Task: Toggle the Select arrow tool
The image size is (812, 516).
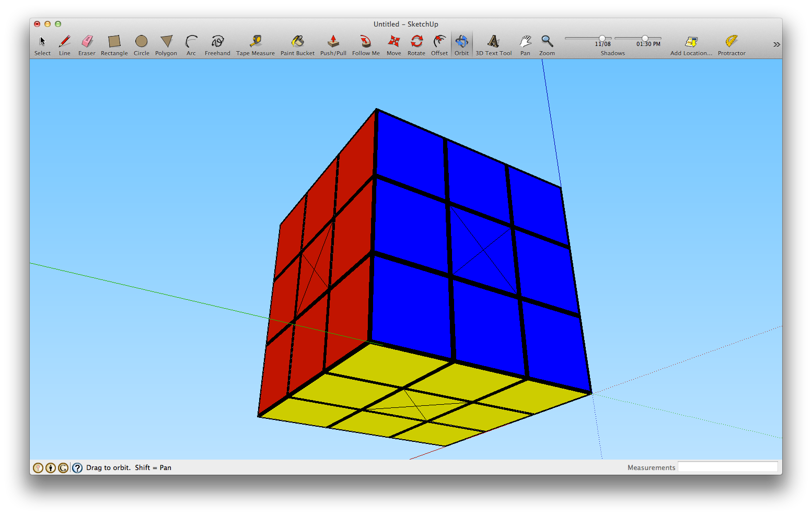Action: point(42,42)
